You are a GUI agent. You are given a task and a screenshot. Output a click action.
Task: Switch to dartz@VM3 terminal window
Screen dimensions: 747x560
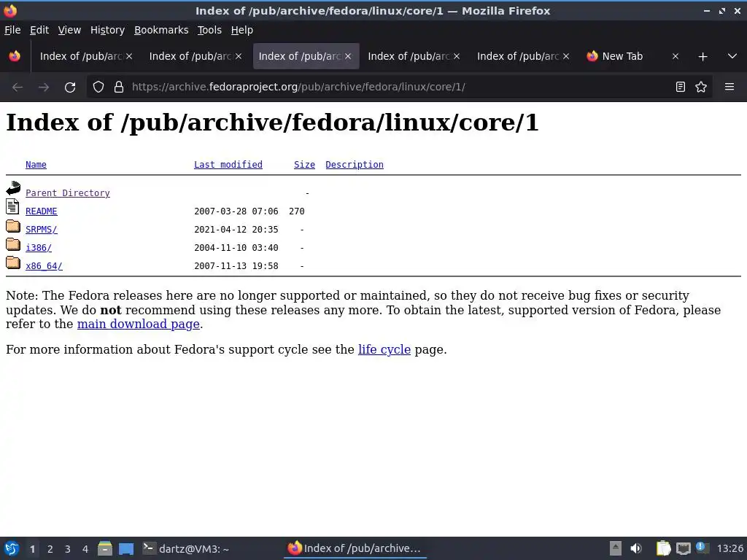pos(186,548)
